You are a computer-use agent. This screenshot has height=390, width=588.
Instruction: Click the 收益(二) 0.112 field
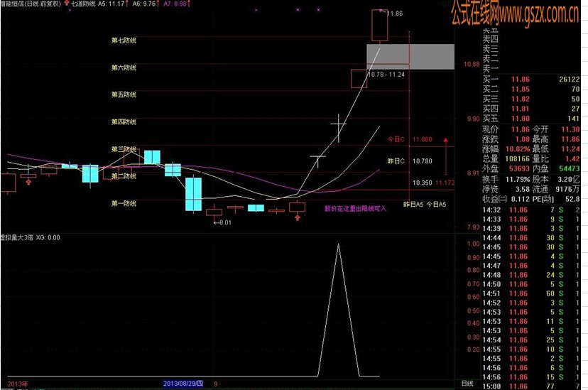[x=506, y=199]
